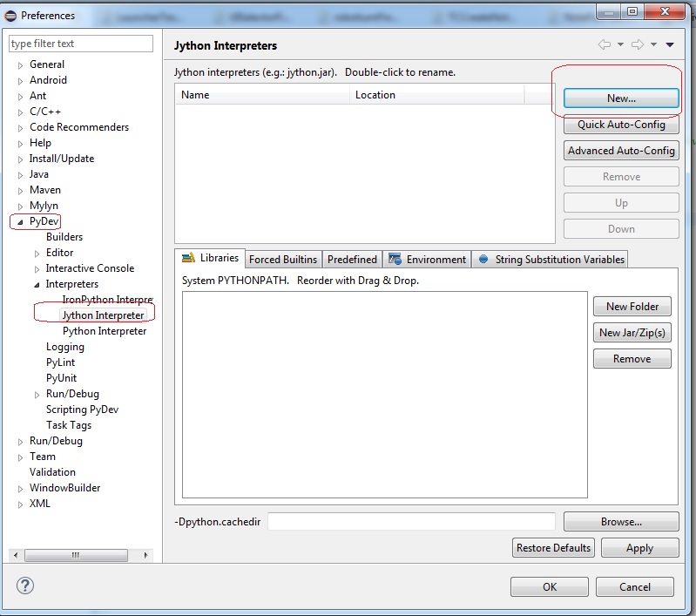Select Mylyn preferences entry
The width and height of the screenshot is (696, 616).
(x=44, y=206)
